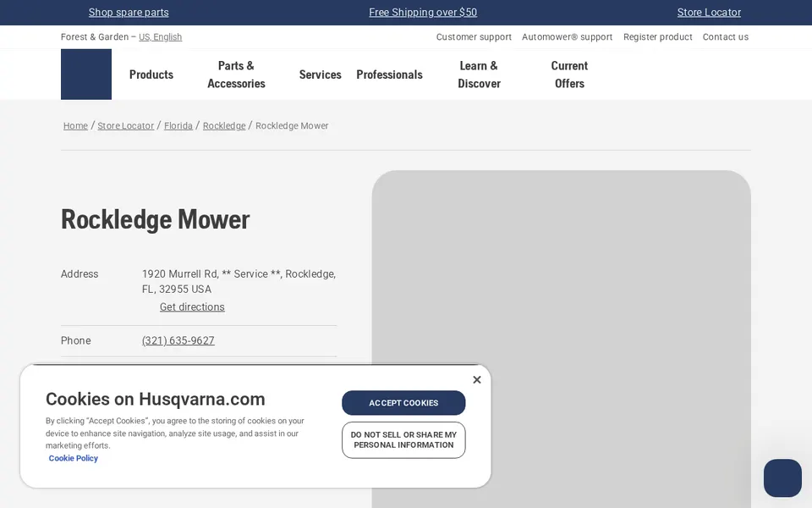Change region via US, English link
Screen dimensions: 812x508
[160, 36]
